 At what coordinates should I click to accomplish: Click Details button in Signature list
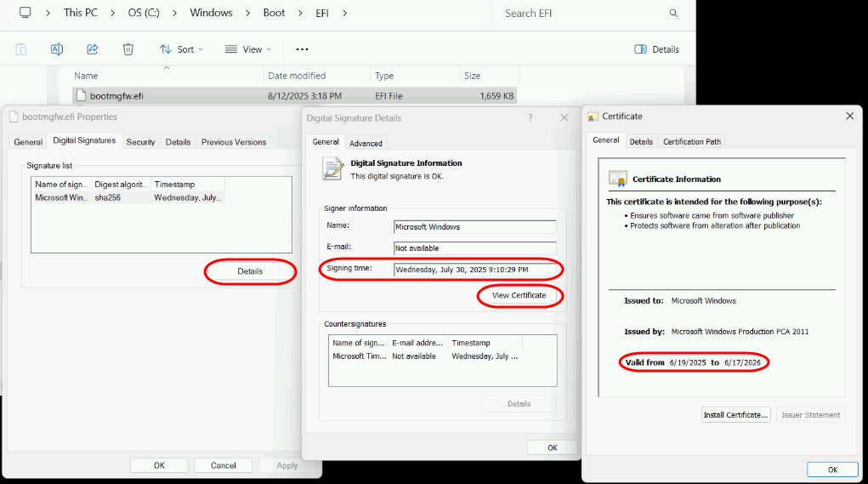(250, 271)
